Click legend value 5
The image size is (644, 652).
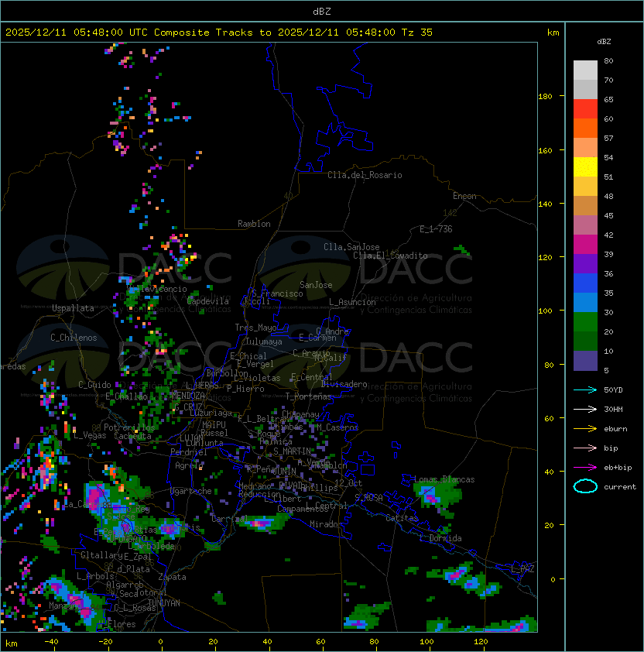(607, 370)
